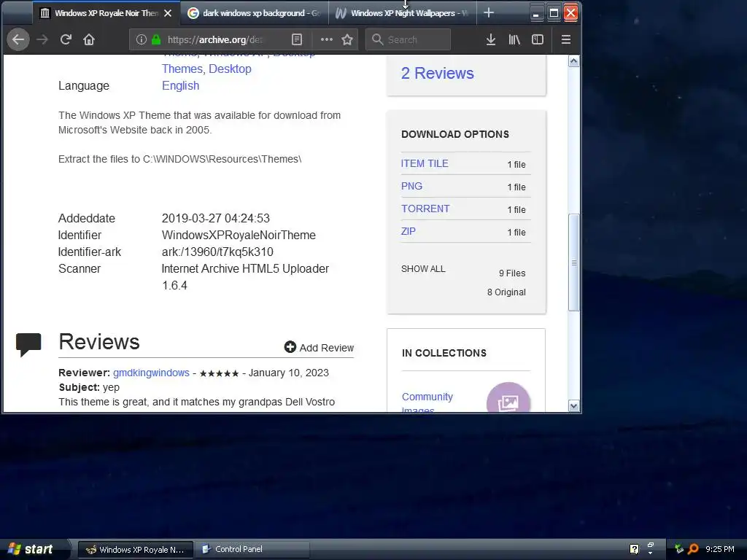
Task: Click the green padlock security icon
Action: [x=155, y=39]
